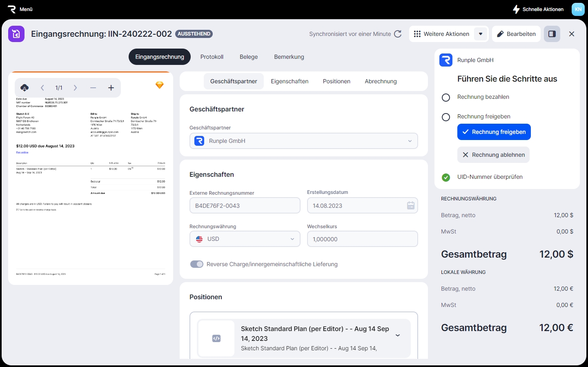Click the Rechnung ablehnen button
The width and height of the screenshot is (588, 367).
pyautogui.click(x=493, y=155)
